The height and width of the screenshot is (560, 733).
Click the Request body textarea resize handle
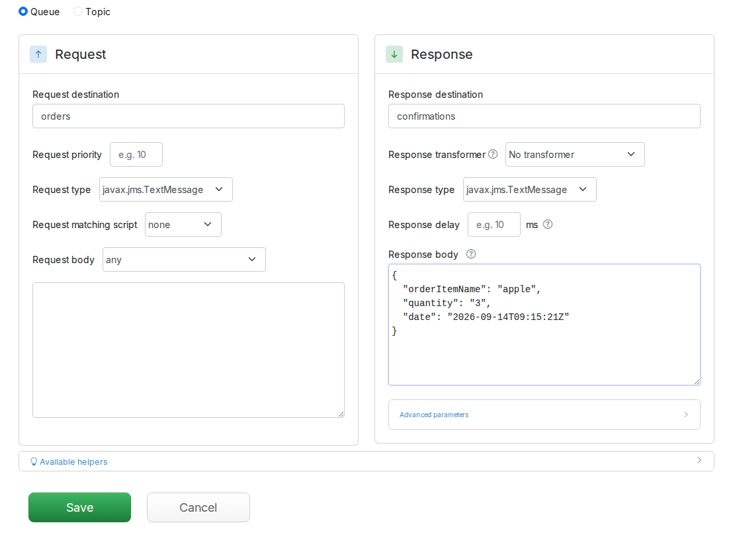click(x=341, y=414)
